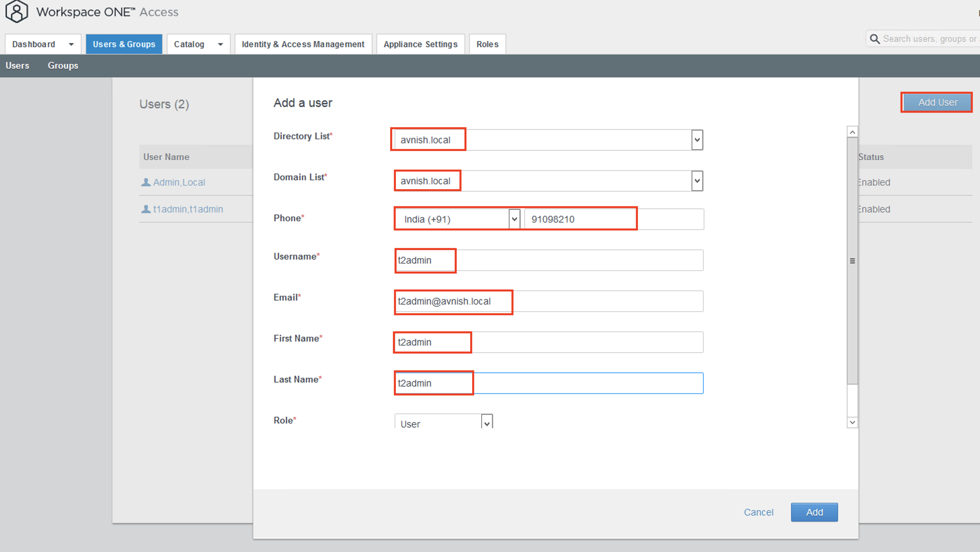Image resolution: width=980 pixels, height=552 pixels.
Task: Expand the Dashboard tab arrow
Action: 71,44
